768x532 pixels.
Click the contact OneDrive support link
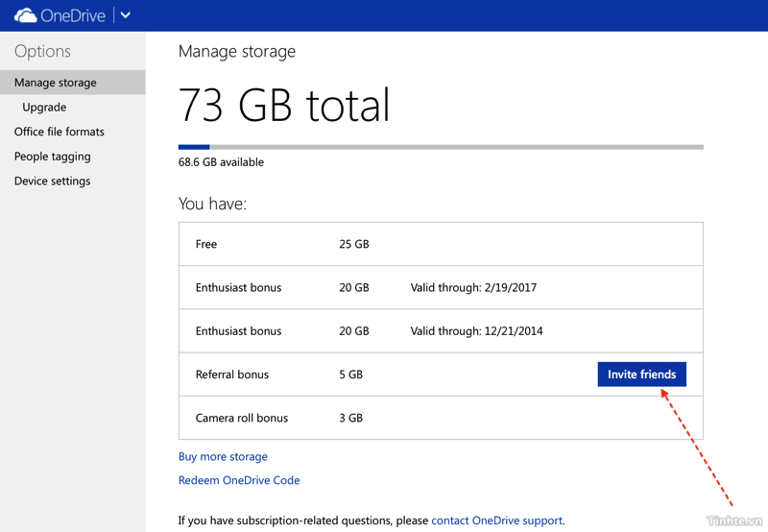tap(496, 520)
